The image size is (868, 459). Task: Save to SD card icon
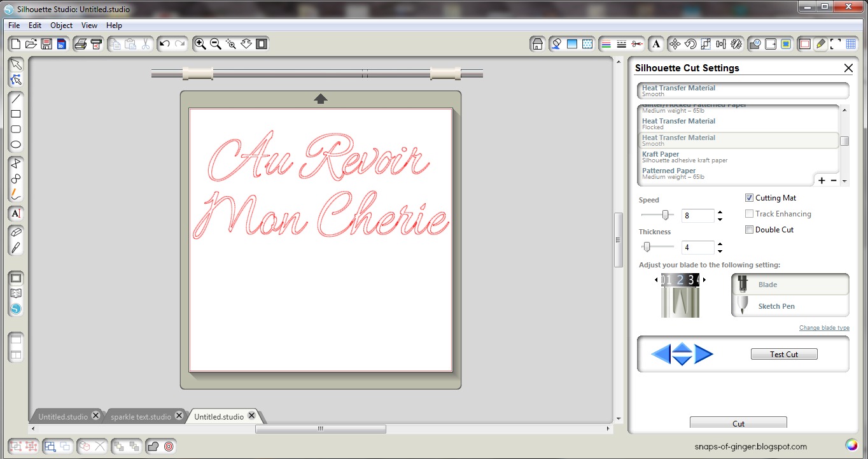pos(61,44)
